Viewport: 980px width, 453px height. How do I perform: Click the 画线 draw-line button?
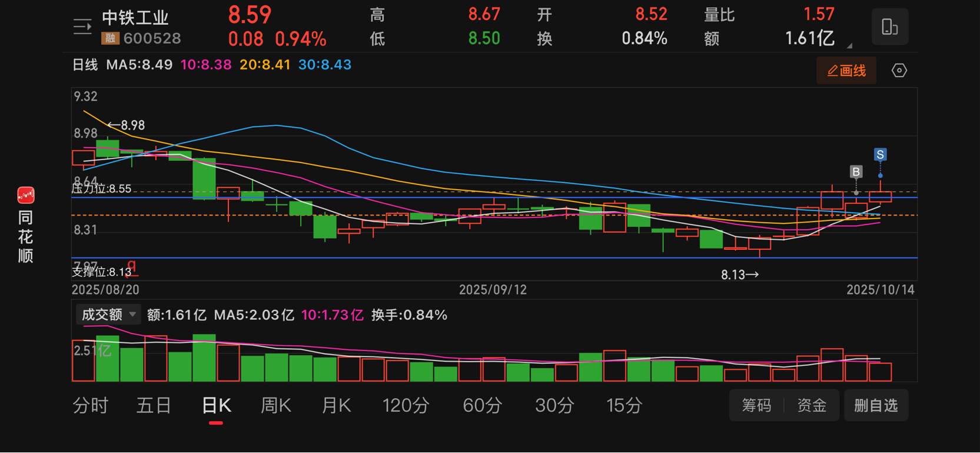(846, 71)
